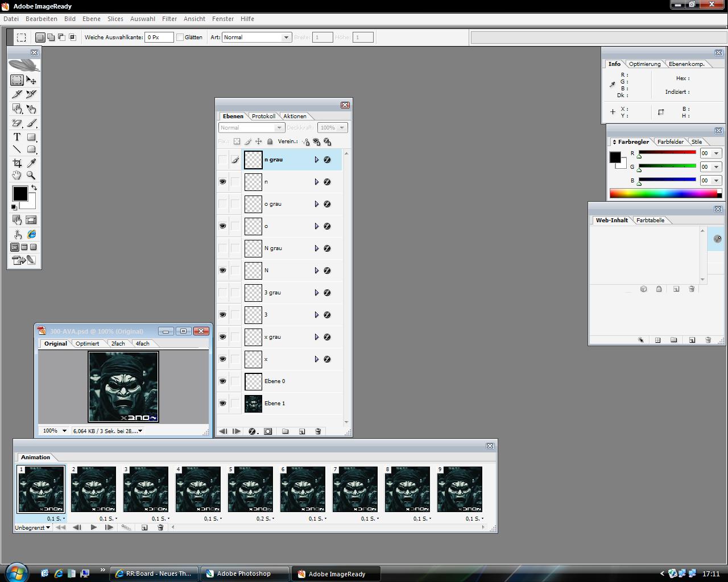Select animation frame 5 thumbnail
Image resolution: width=728 pixels, height=582 pixels.
point(250,489)
